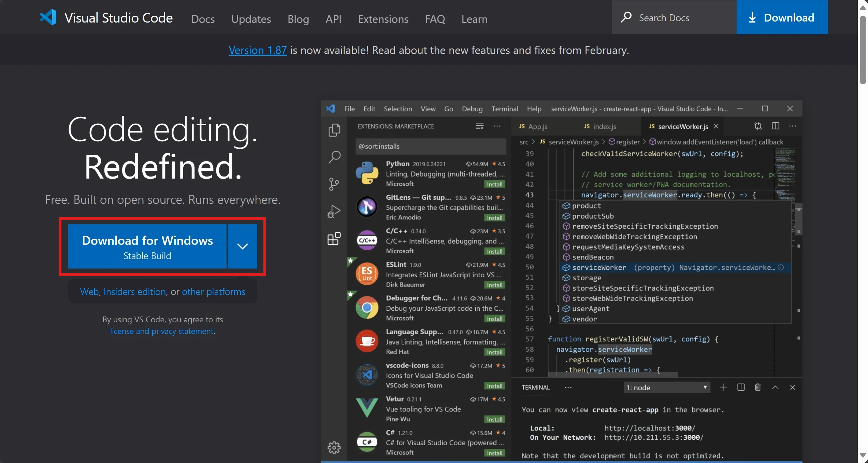The image size is (868, 463).
Task: Open the 1: node terminal dropdown
Action: pos(667,388)
